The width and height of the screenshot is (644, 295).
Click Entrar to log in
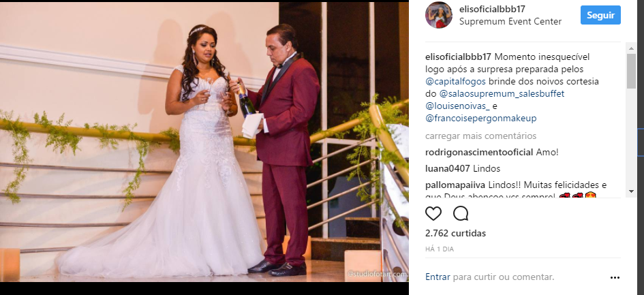tap(438, 277)
